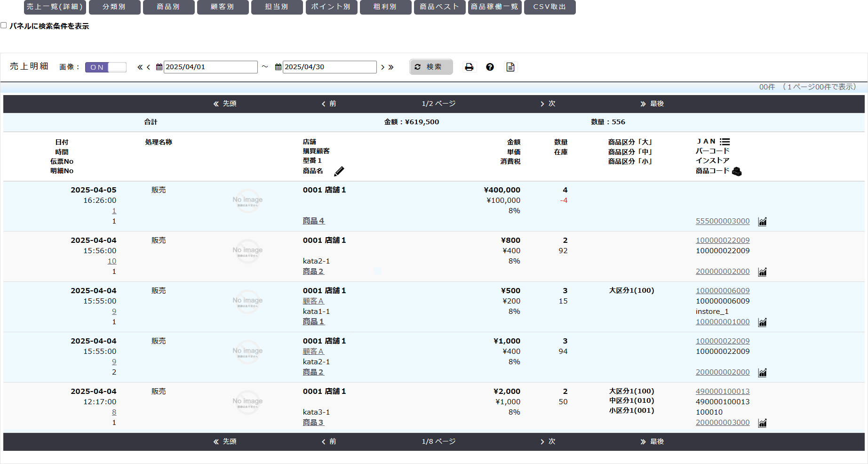Open the 商品稼働一覧 tab

494,7
